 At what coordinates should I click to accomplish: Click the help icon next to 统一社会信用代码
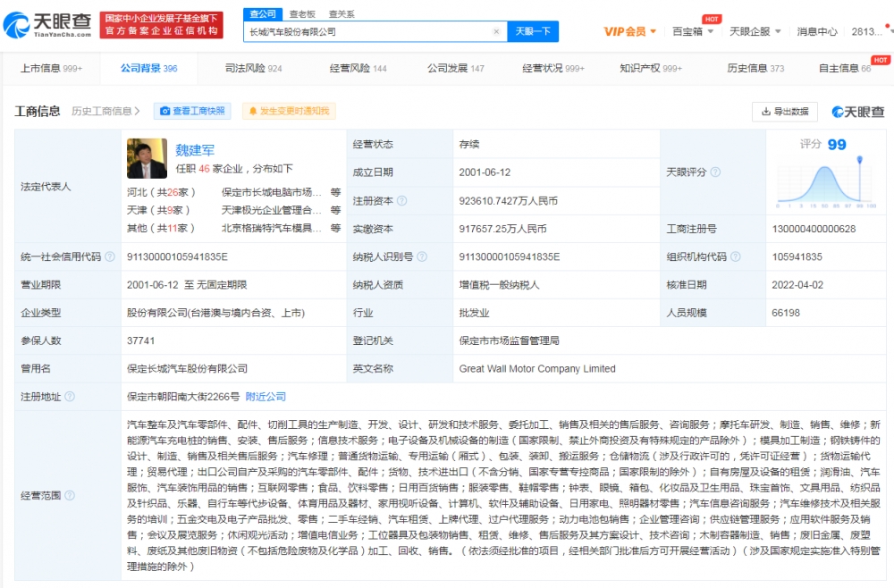[110, 257]
